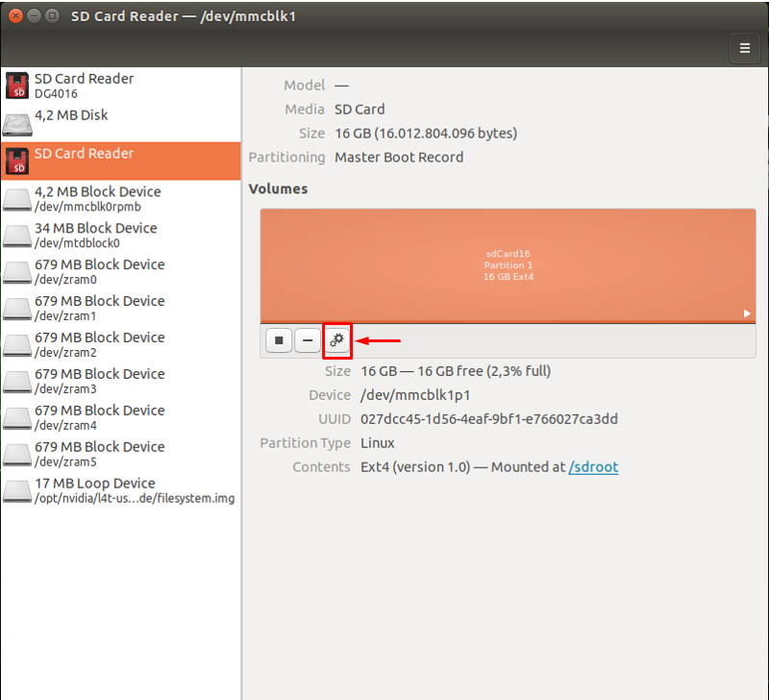
Task: Click the UUID value 027dcc45-1d56-4eaf-9bf1-e766027ca3dd
Action: 489,419
